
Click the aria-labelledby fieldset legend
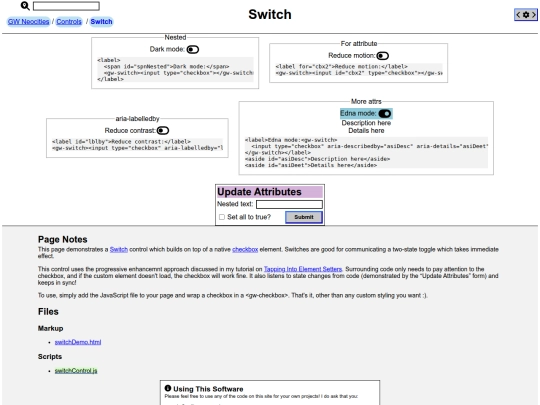(x=137, y=118)
